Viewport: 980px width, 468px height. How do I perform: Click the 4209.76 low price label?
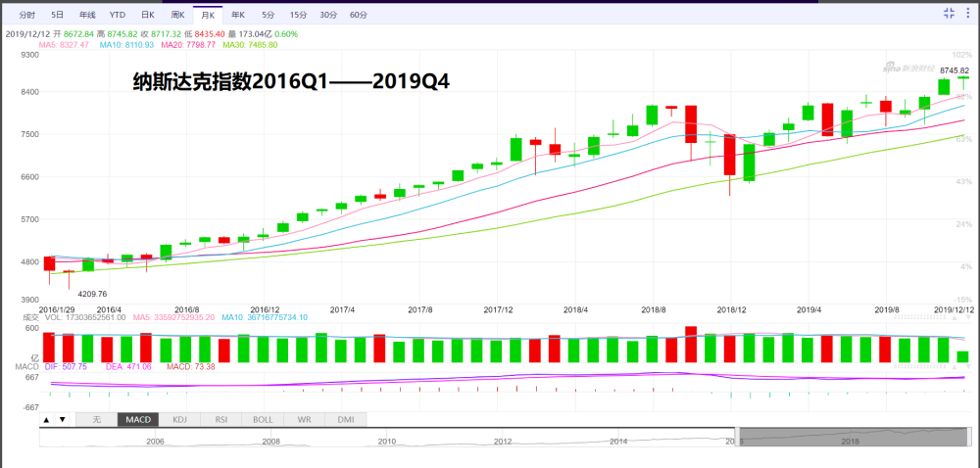(x=92, y=294)
